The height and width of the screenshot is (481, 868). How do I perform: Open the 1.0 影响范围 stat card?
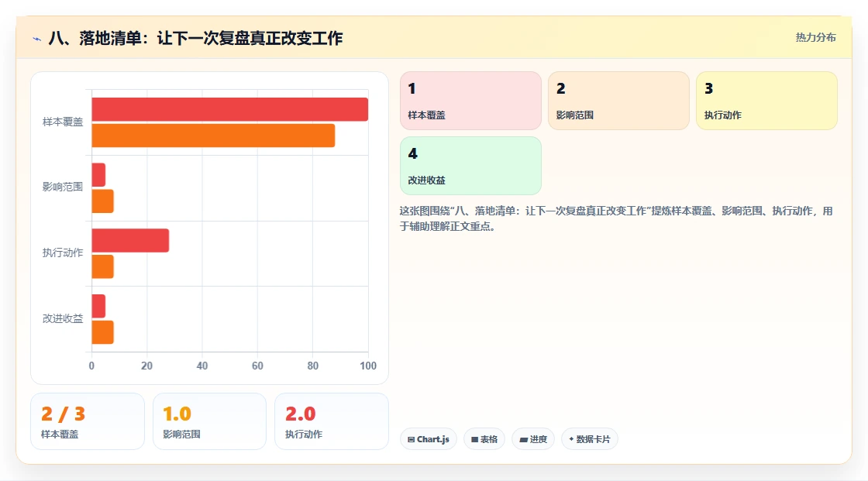209,421
